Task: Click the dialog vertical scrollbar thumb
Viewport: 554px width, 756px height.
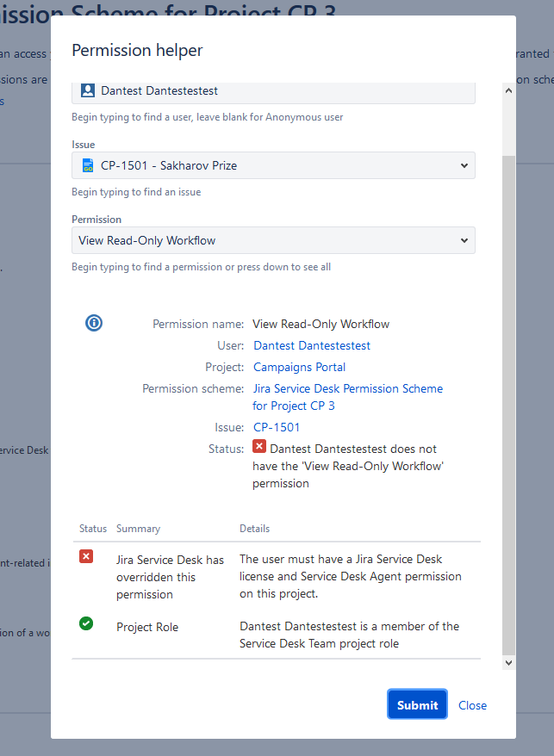Action: pos(508,406)
